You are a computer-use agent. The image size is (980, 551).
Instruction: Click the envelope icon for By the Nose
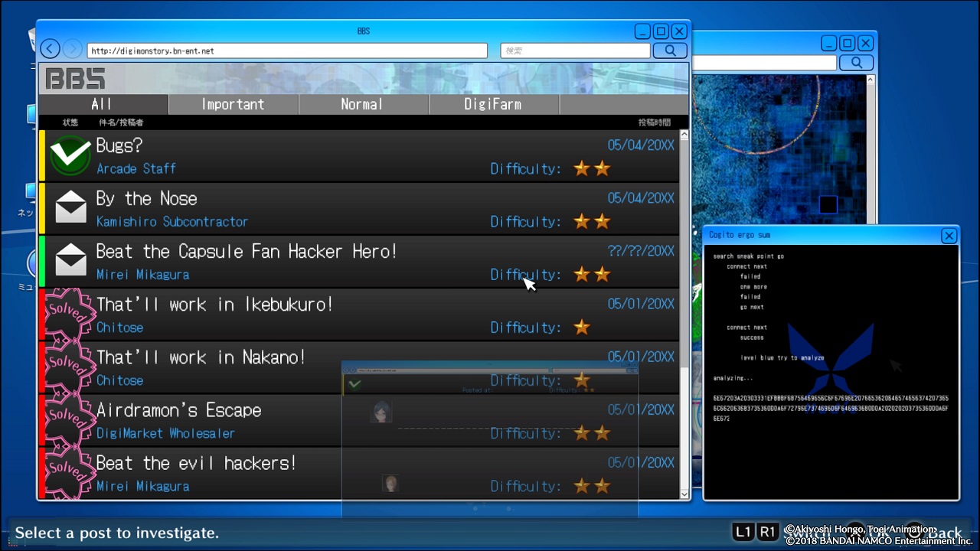click(70, 208)
